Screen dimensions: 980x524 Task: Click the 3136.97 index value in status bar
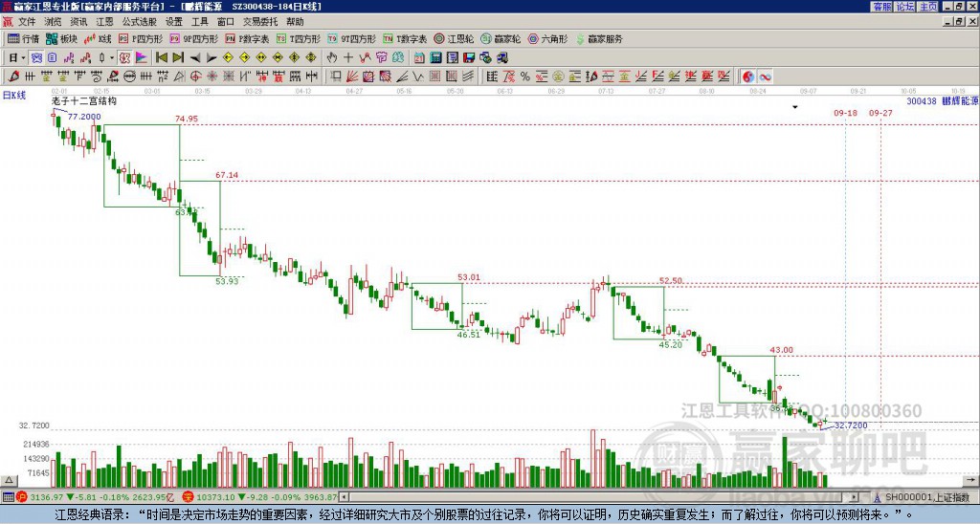pos(46,498)
